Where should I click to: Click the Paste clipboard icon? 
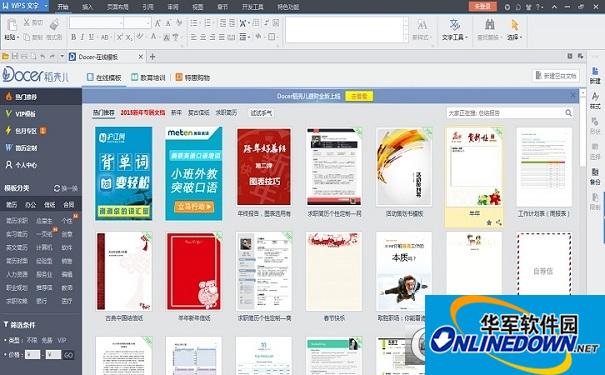pos(11,25)
